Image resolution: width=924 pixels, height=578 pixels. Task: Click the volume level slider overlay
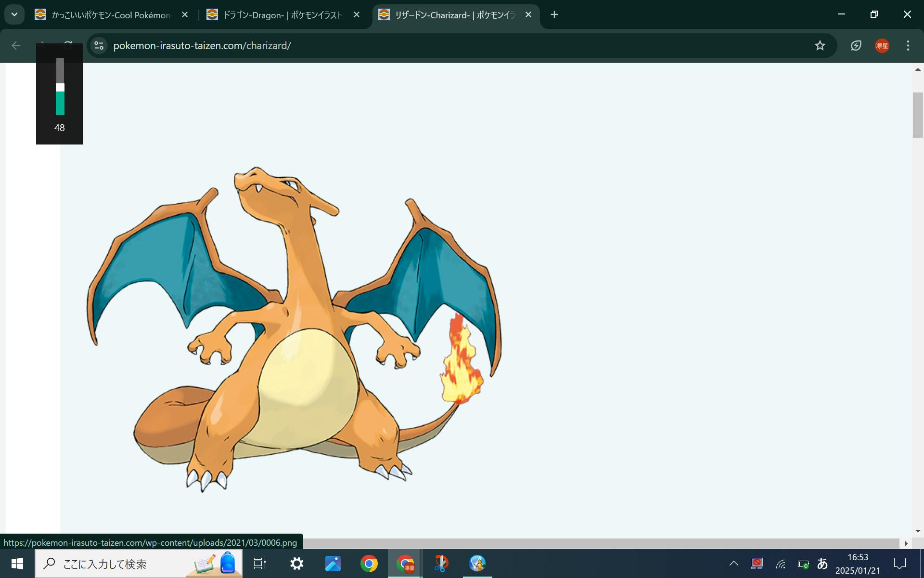[60, 88]
